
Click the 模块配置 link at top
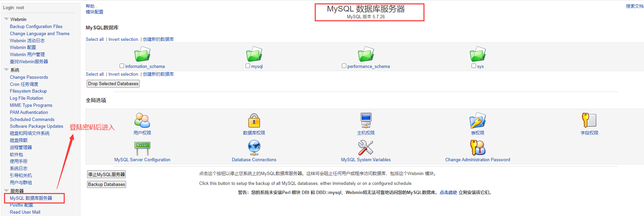[95, 12]
